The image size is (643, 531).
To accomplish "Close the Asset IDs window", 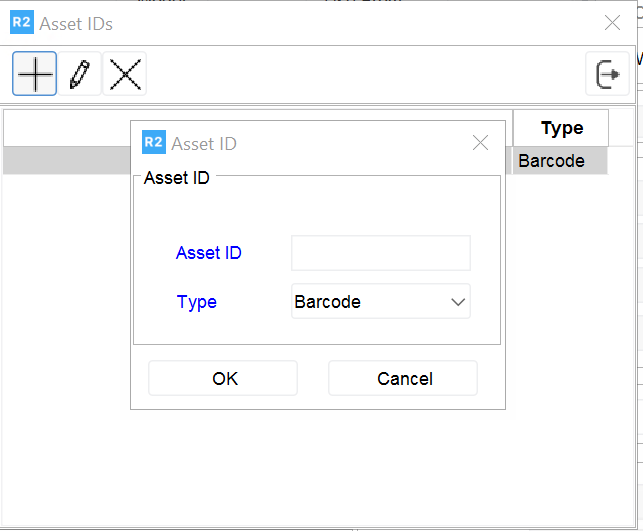I will pyautogui.click(x=612, y=23).
